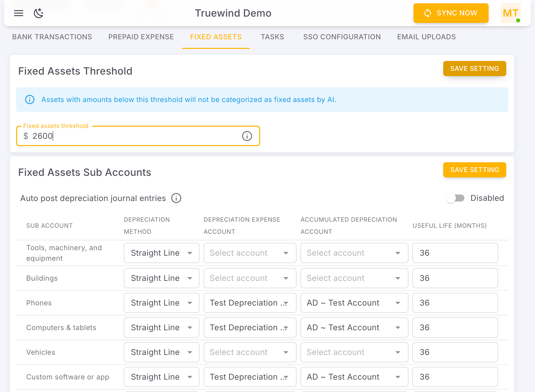Click info icon beside auto post depreciation
535x392 pixels.
click(x=176, y=198)
